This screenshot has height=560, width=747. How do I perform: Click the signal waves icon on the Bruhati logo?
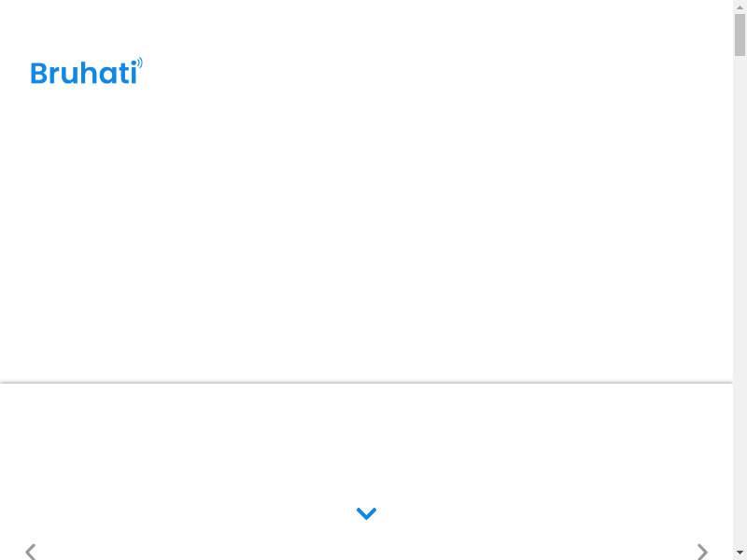coord(137,63)
